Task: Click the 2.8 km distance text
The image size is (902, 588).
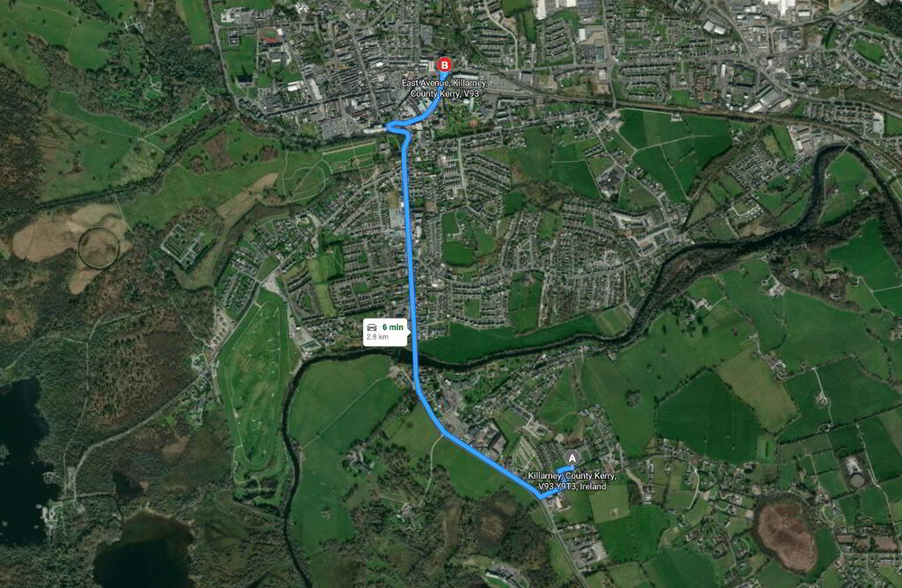Action: (x=377, y=337)
